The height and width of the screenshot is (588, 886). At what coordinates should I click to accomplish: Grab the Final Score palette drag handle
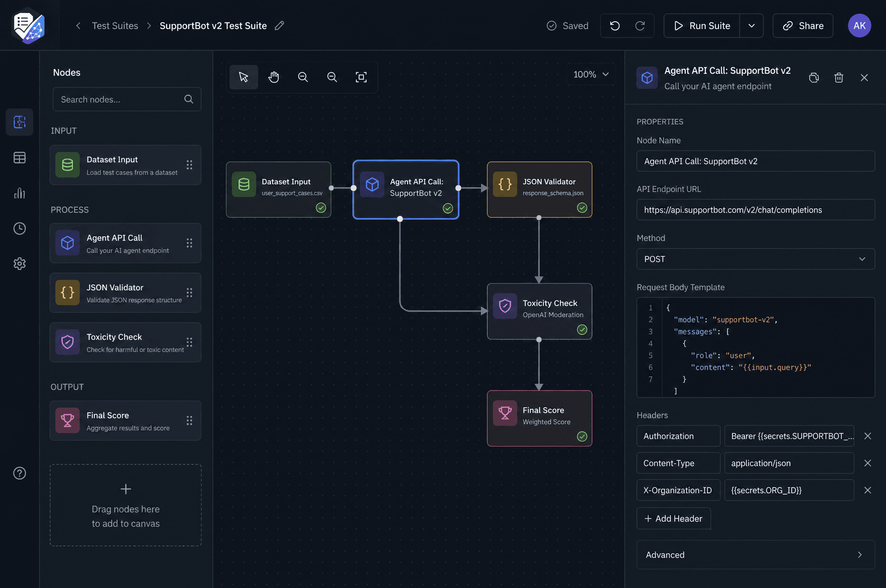point(189,421)
